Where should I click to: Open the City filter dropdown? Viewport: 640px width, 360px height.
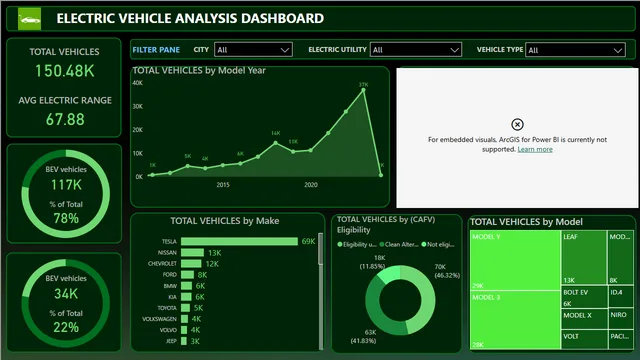tap(253, 50)
